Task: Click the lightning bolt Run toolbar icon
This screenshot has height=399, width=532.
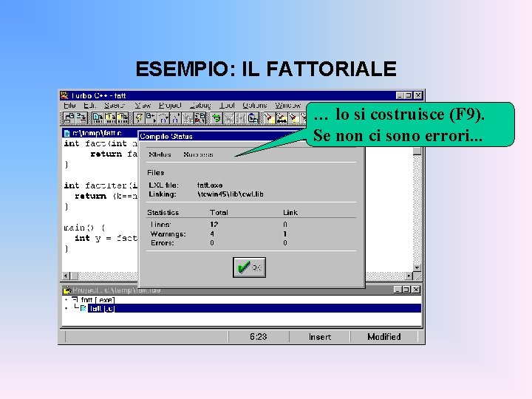Action: pos(139,118)
